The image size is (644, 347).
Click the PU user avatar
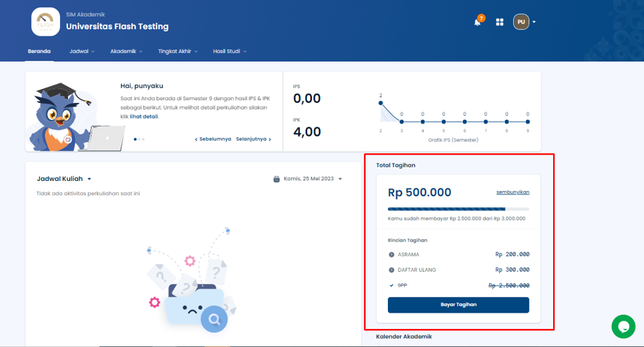521,22
